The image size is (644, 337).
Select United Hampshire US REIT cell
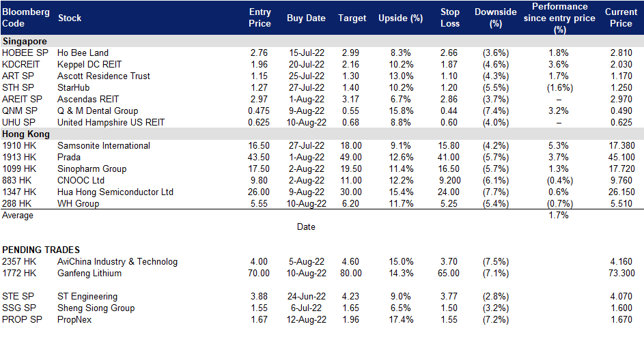[111, 122]
